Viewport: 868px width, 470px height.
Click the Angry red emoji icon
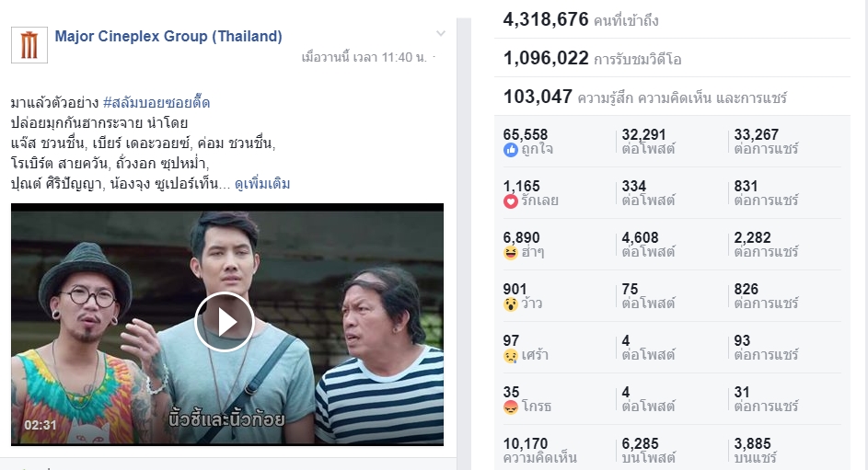[510, 407]
